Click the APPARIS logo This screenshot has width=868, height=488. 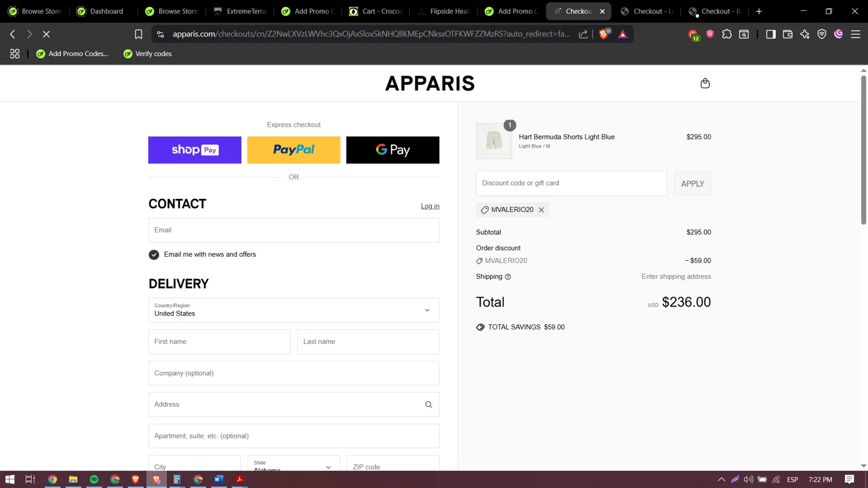(430, 83)
